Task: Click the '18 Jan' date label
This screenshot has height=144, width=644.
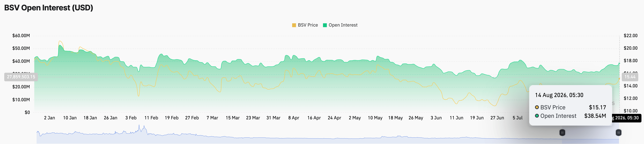Action: (90, 118)
